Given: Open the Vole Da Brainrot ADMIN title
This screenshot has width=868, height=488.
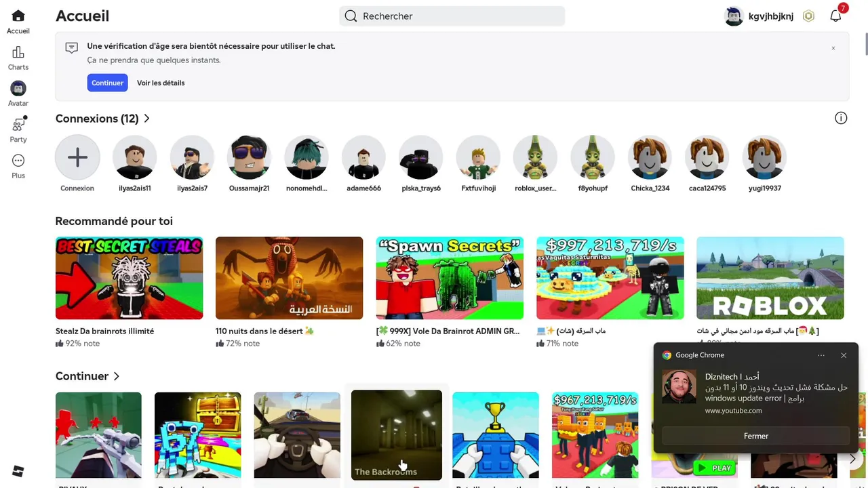Looking at the screenshot, I should [x=448, y=331].
